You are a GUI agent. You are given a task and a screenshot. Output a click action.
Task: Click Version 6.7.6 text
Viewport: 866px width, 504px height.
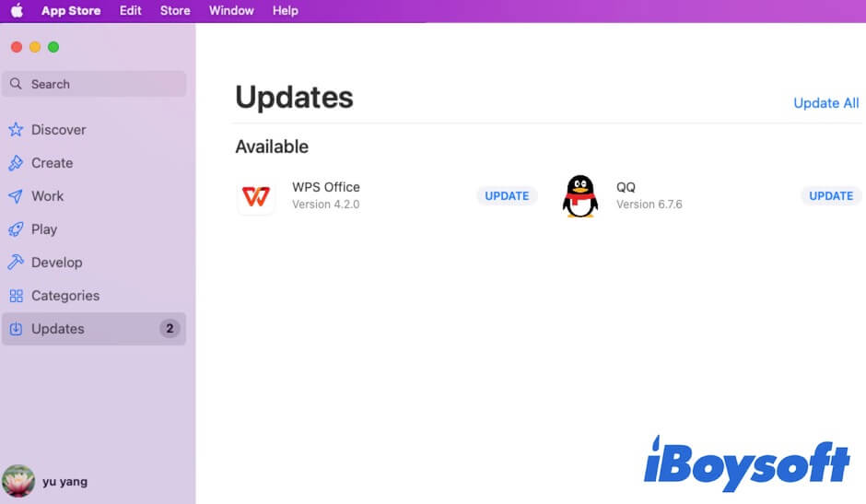coord(649,205)
